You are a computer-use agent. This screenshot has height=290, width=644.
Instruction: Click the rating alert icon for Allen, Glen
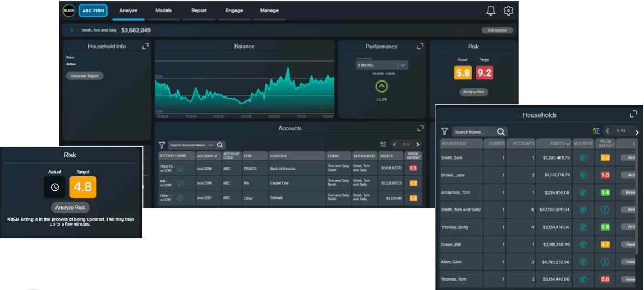(x=605, y=262)
